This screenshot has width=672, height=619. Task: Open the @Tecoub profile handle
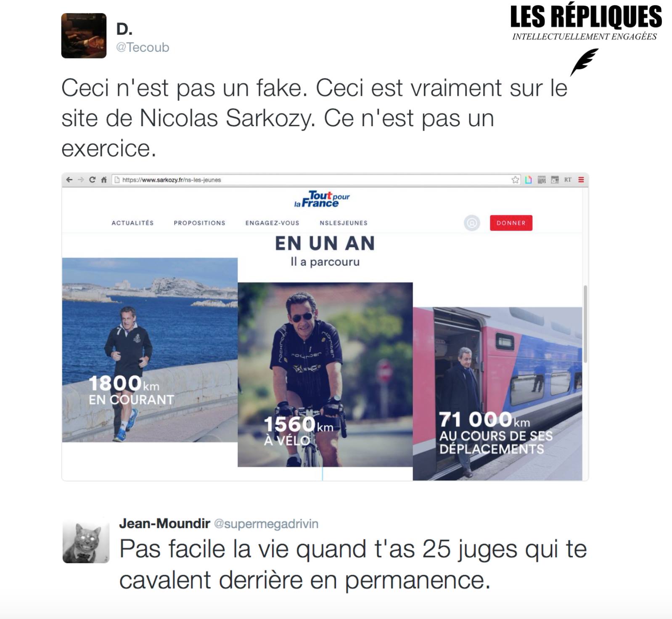(x=143, y=47)
